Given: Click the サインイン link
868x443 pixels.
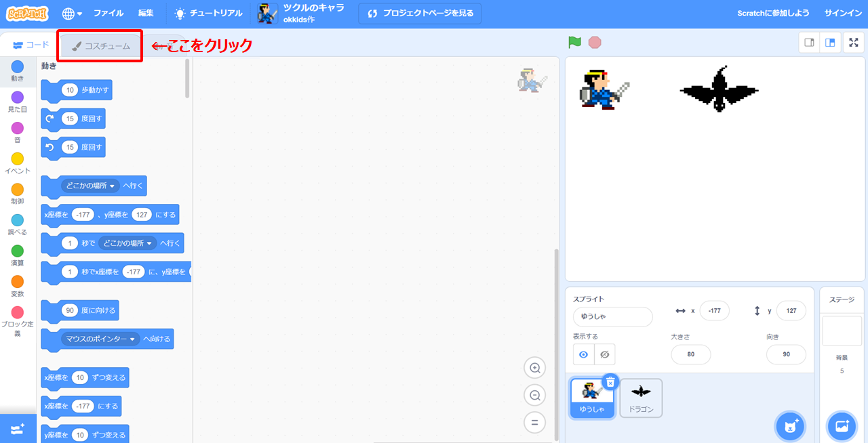Looking at the screenshot, I should [x=843, y=13].
